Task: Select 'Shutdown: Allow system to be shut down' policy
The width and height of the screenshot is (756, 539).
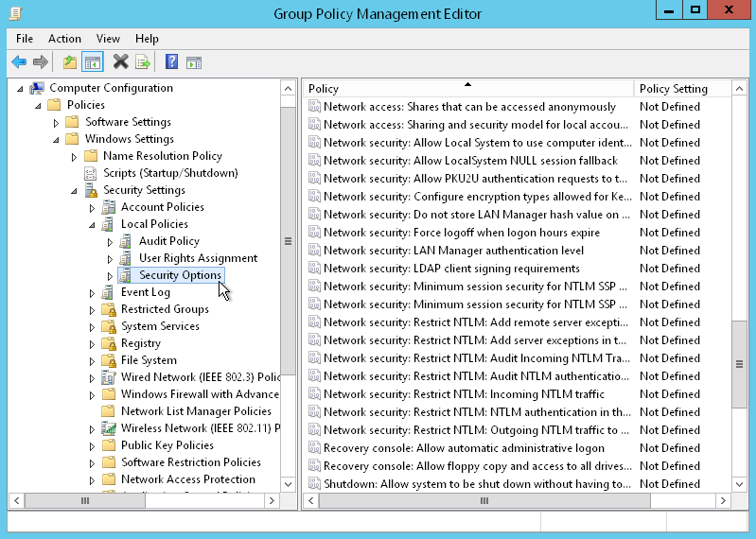Action: 477,484
